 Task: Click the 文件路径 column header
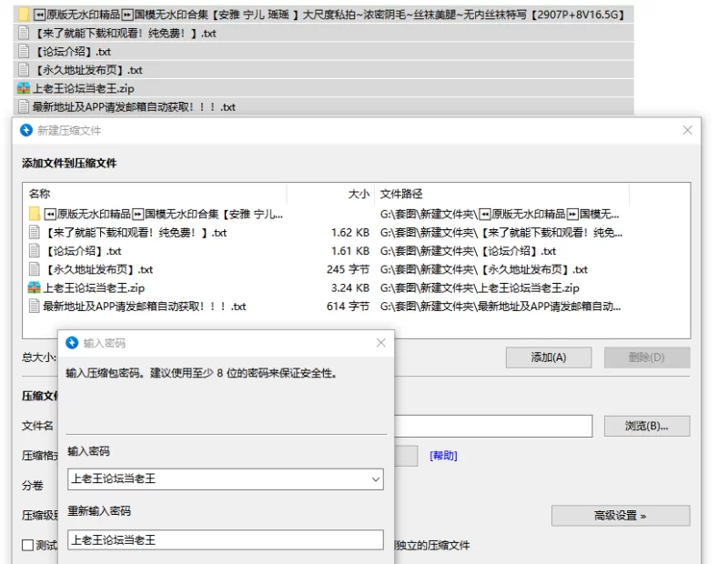coord(401,194)
